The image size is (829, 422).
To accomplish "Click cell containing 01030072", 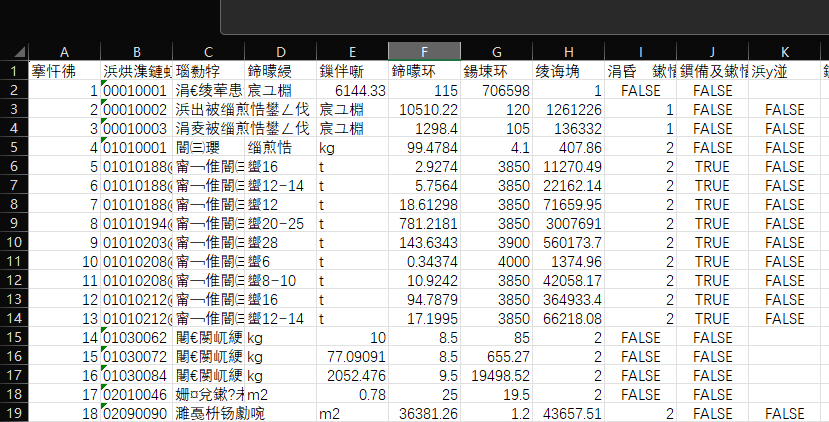I will click(x=136, y=357).
